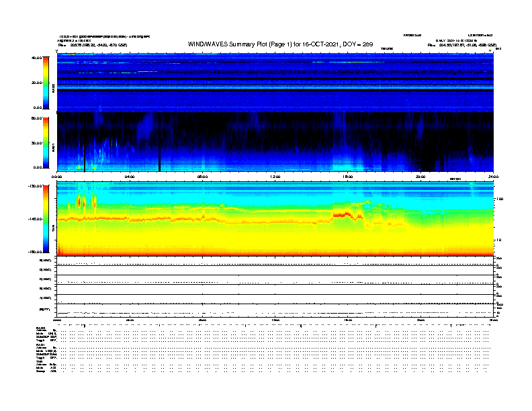
Task: Click the 16:00 tick label on bottom time axis
Action: [348, 320]
